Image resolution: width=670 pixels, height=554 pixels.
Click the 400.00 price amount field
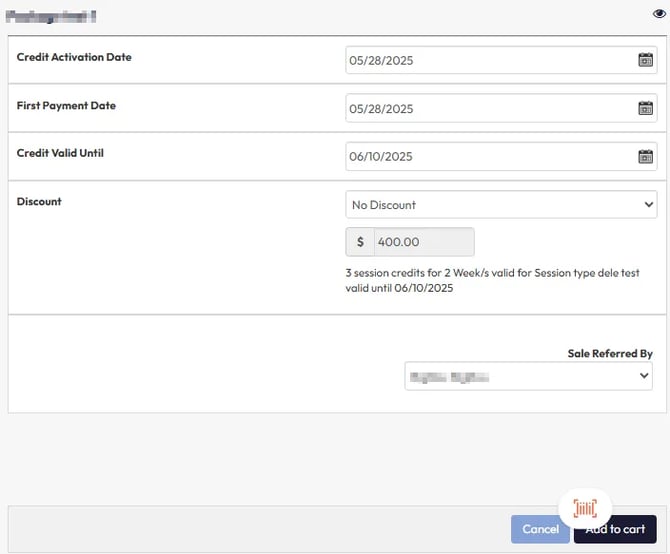423,242
